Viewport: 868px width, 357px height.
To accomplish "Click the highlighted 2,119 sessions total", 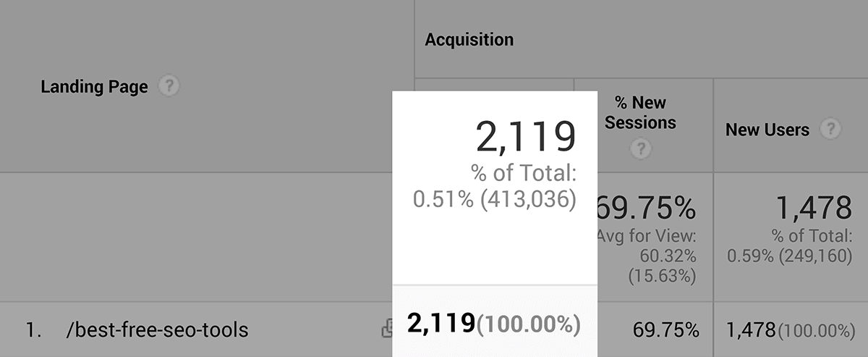I will pos(525,137).
